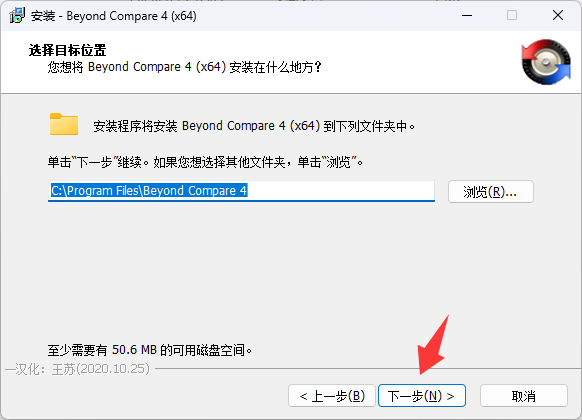The width and height of the screenshot is (582, 420).
Task: Open the folder browser with 浏览(R)...
Action: (x=491, y=191)
